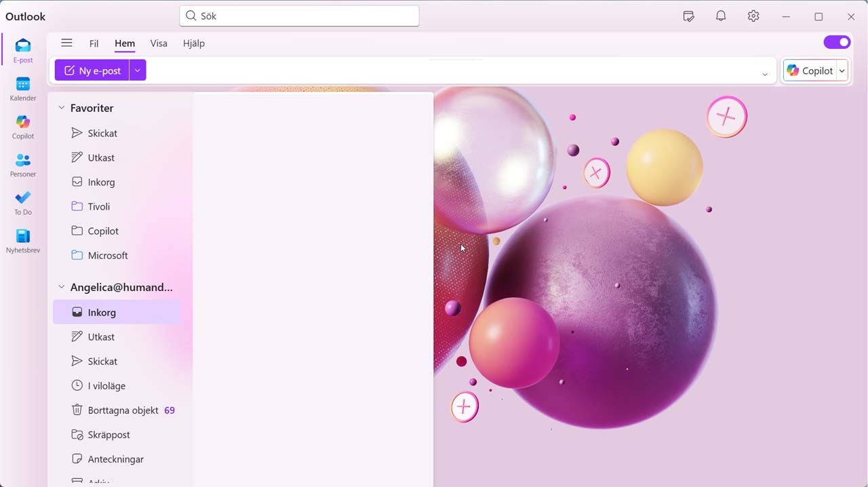Viewport: 868px width, 487px height.
Task: Open the notifications bell icon
Action: [721, 16]
